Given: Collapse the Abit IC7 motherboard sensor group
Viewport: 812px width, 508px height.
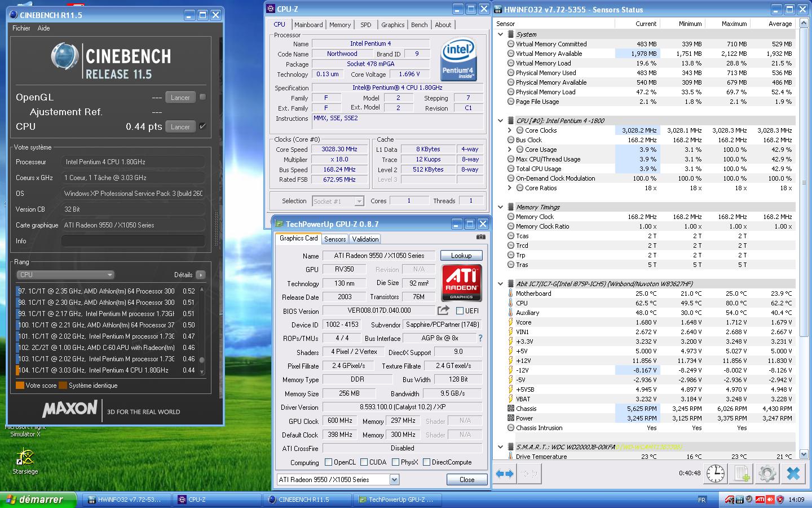Looking at the screenshot, I should (500, 284).
